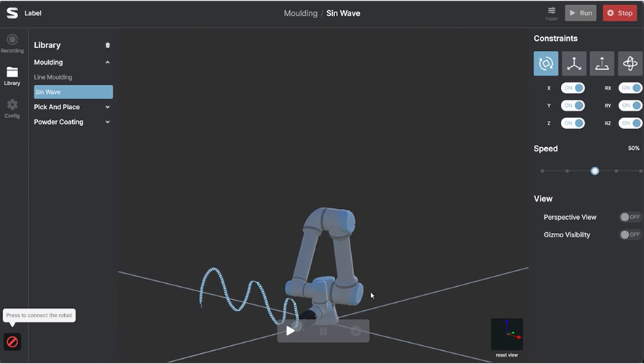This screenshot has height=364, width=644.
Task: Open the Recording sidebar panel
Action: pyautogui.click(x=12, y=44)
